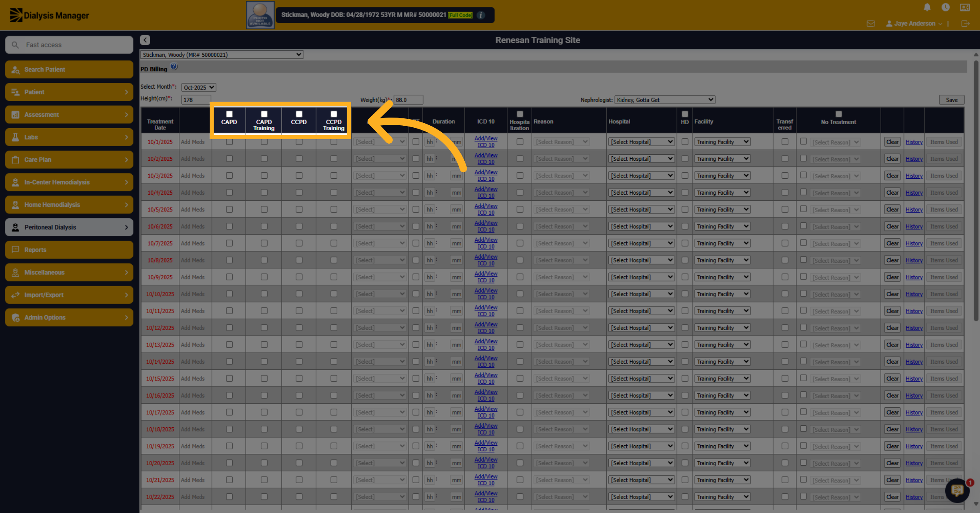Expand Admin Options menu
The width and height of the screenshot is (980, 513).
pos(69,318)
